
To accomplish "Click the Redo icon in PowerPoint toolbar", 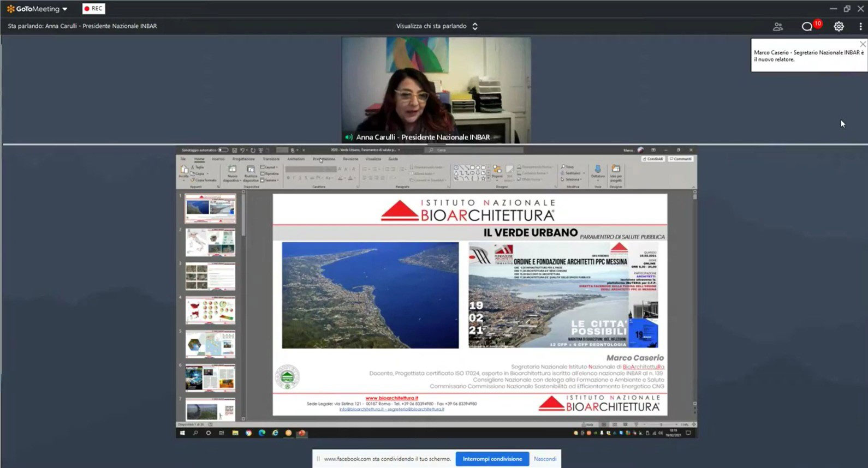I will tap(253, 150).
